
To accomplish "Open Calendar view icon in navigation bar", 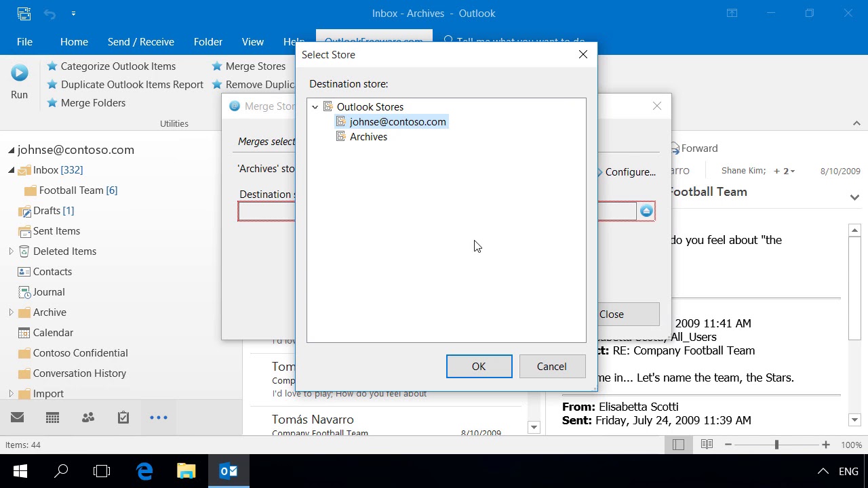I will 53,418.
